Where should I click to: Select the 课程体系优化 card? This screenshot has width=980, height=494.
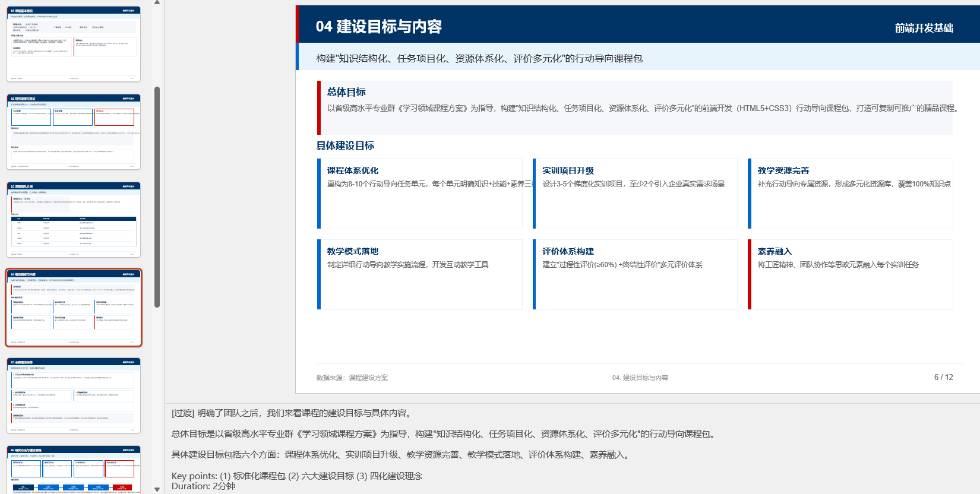420,194
